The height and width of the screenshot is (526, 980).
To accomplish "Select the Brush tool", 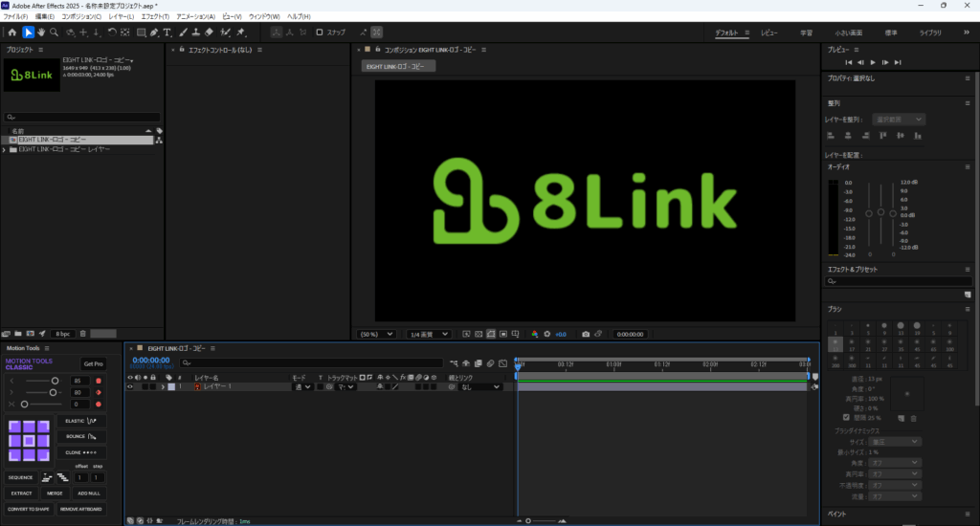I will pos(183,33).
